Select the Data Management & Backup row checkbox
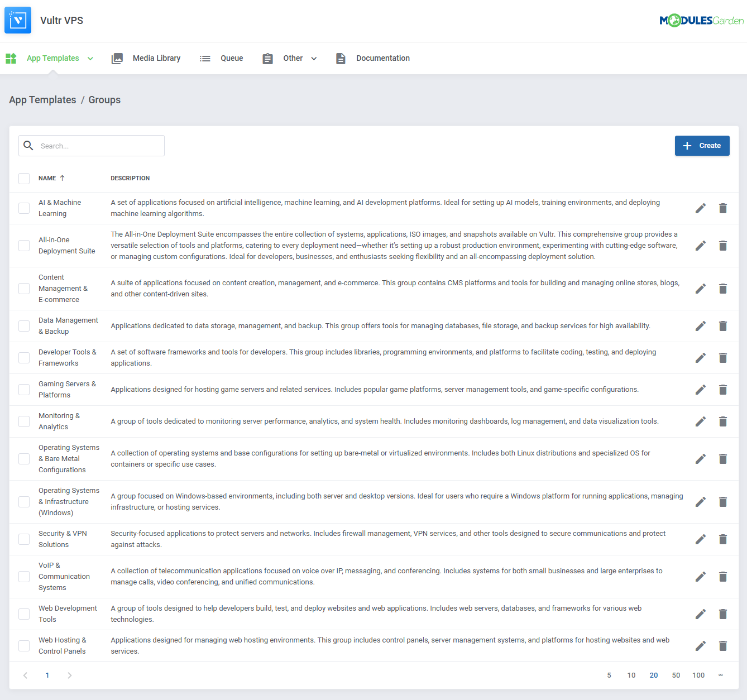The height and width of the screenshot is (700, 747). tap(24, 325)
